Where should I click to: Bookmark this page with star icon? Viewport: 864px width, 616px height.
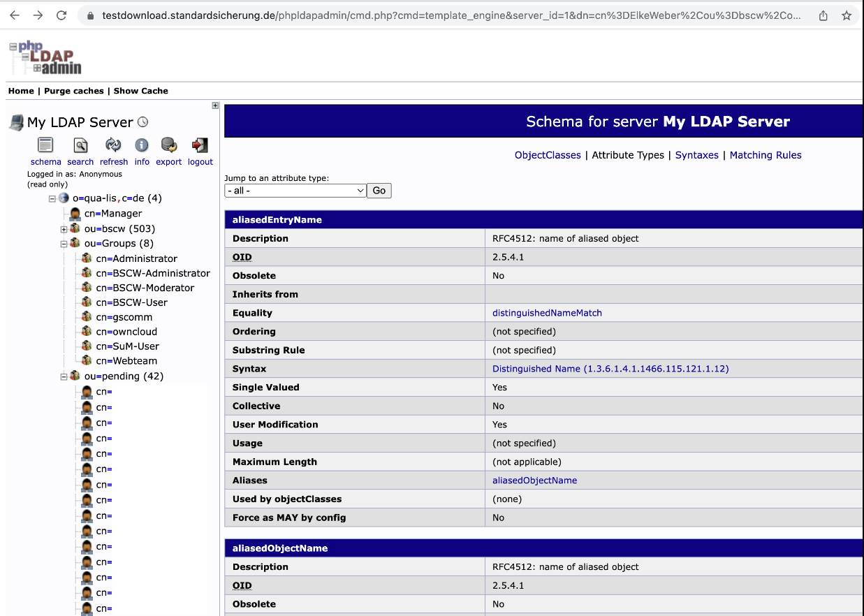(847, 15)
